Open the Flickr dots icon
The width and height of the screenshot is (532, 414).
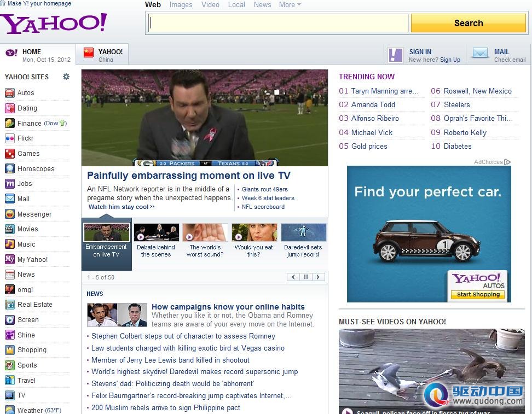click(x=9, y=138)
